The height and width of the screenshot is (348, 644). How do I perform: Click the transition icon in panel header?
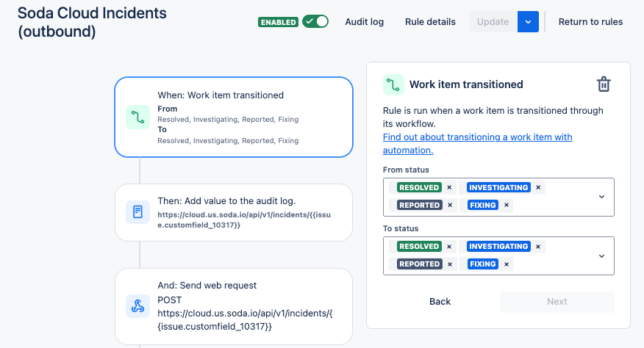point(393,84)
